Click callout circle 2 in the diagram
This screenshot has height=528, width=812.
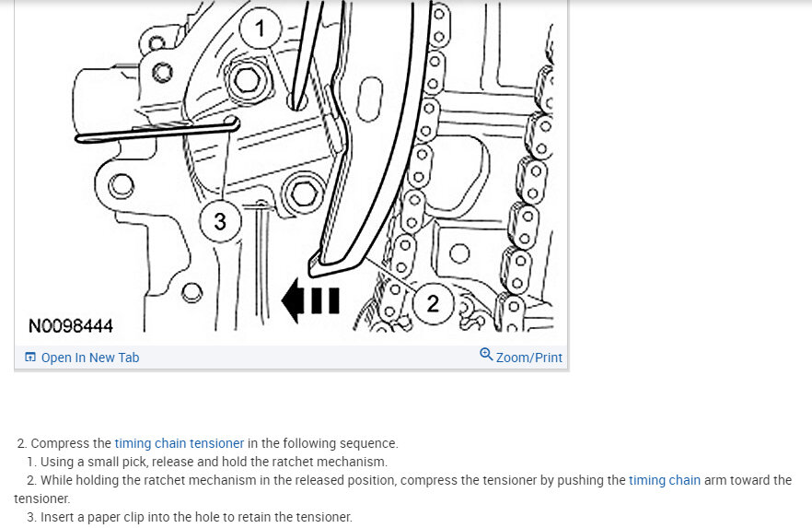(x=433, y=304)
